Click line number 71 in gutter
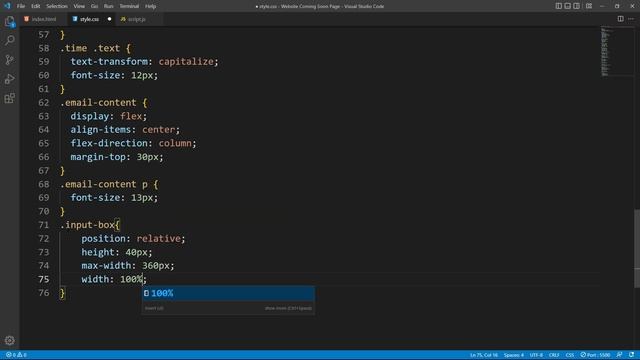The width and height of the screenshot is (640, 360). point(43,225)
